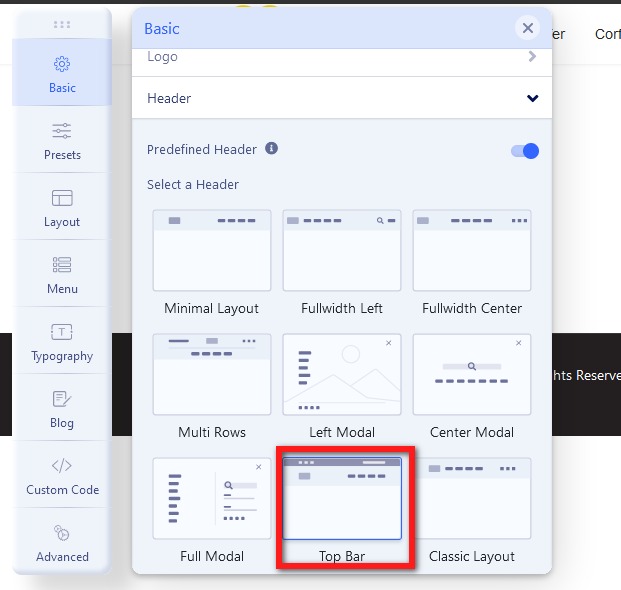
Task: Click the "Left Modal" label
Action: (x=342, y=432)
